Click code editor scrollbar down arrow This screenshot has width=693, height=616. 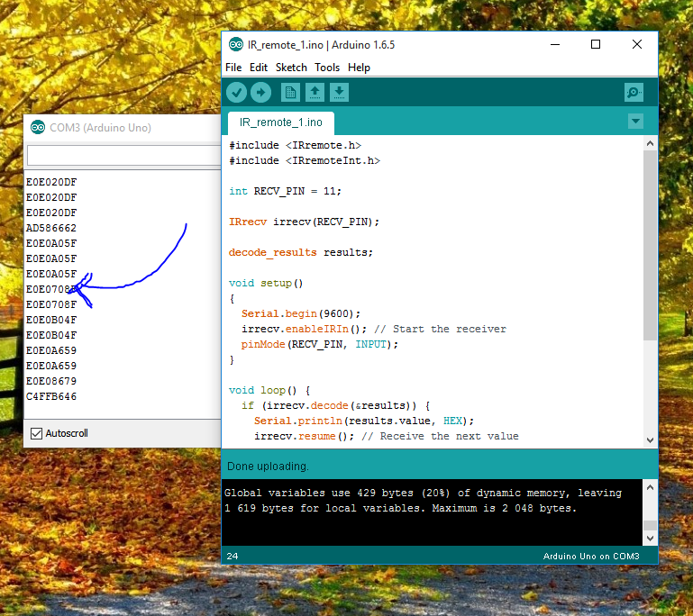point(650,439)
